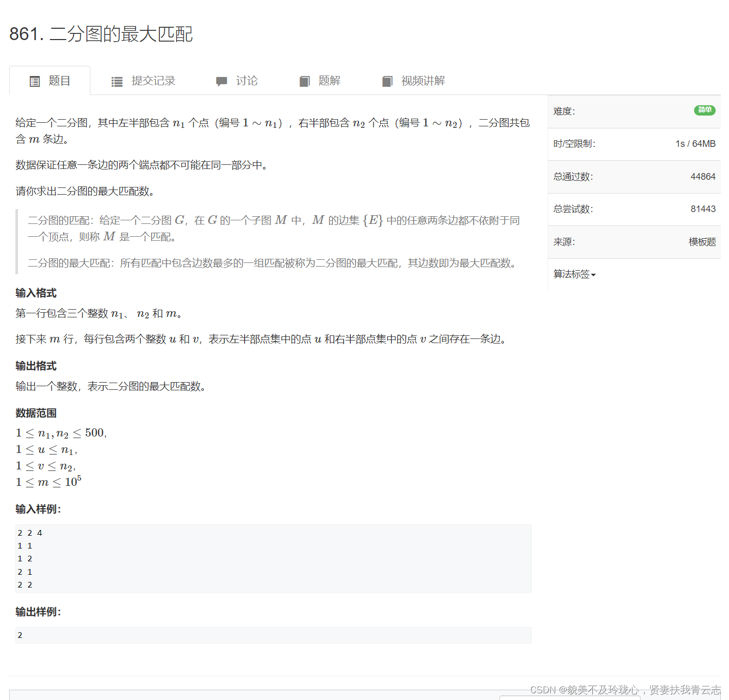Click the 输入样例 heading
729x700 pixels.
click(x=39, y=509)
